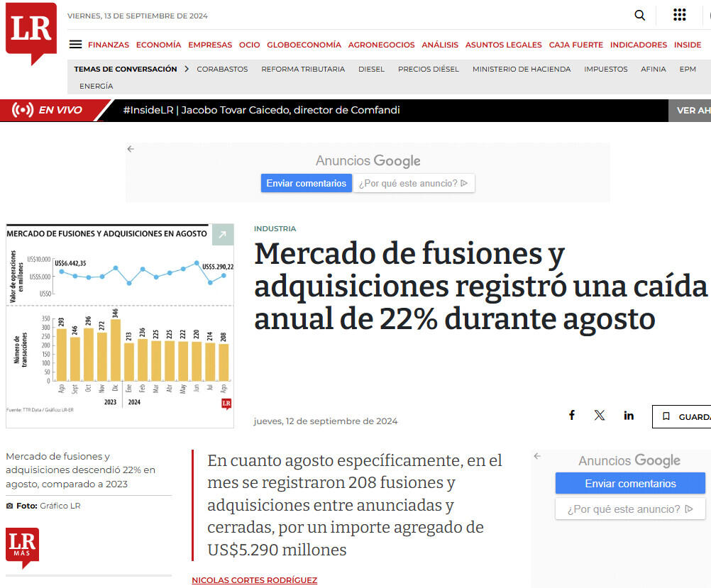Share the article on X

(x=600, y=416)
